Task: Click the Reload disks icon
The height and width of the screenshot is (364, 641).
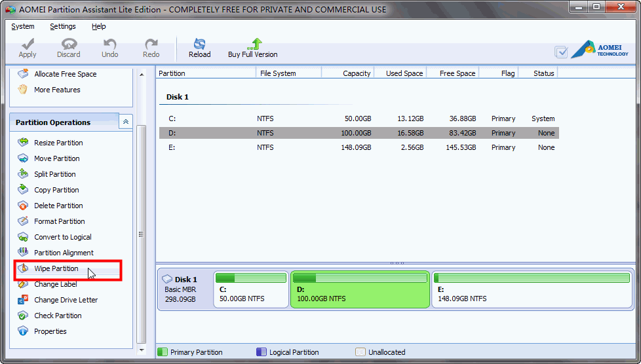Action: [x=199, y=44]
